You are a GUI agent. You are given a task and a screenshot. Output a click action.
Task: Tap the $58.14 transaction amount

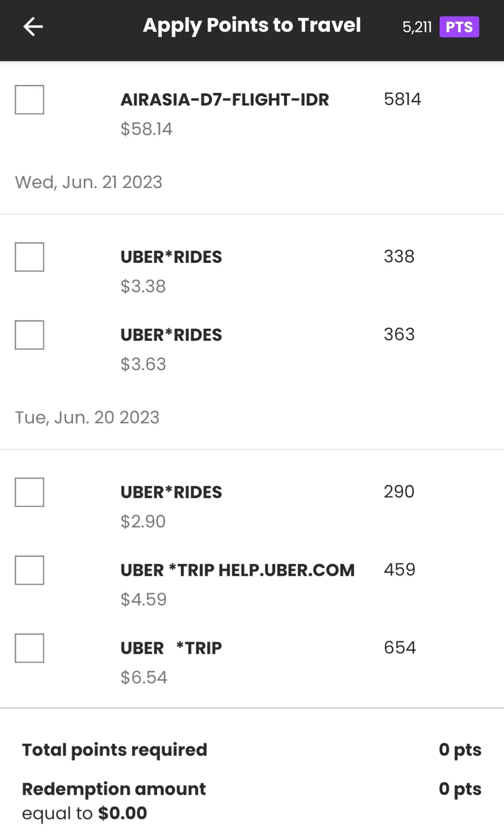pos(147,129)
